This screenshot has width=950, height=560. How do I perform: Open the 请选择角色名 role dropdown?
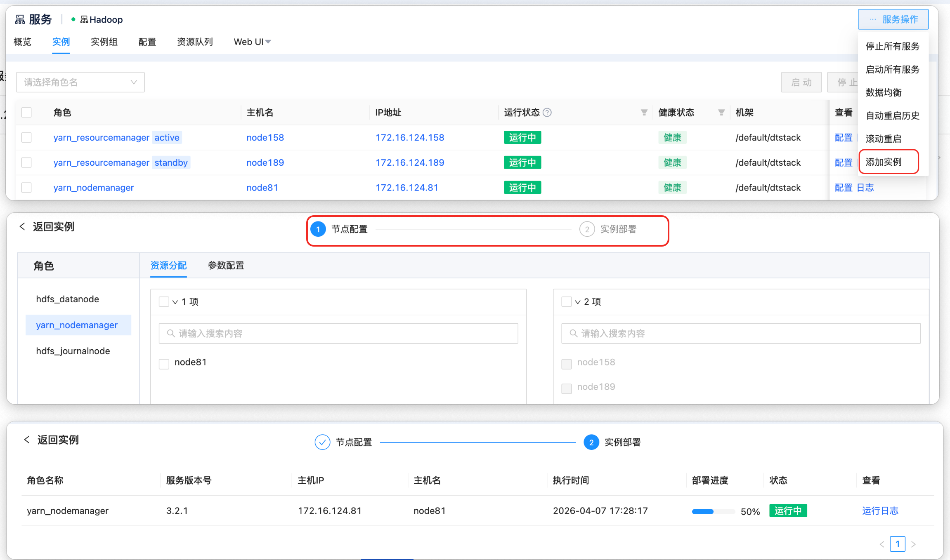tap(80, 82)
